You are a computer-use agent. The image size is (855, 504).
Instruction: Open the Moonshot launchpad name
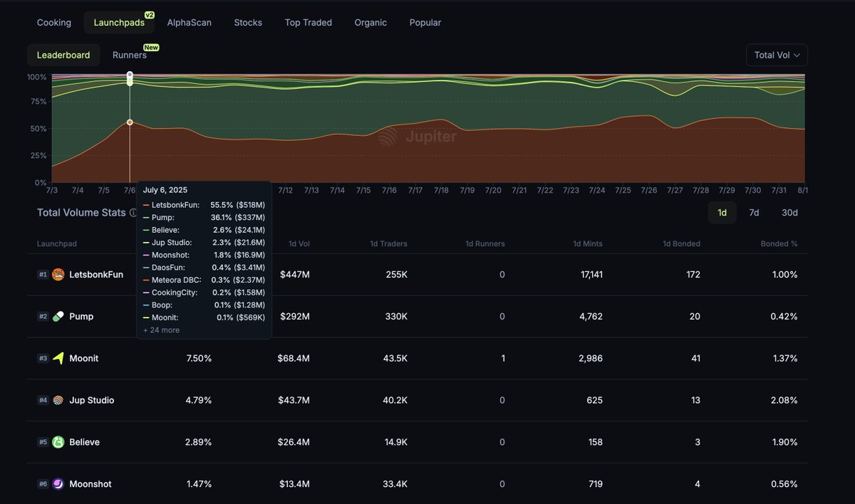tap(90, 484)
